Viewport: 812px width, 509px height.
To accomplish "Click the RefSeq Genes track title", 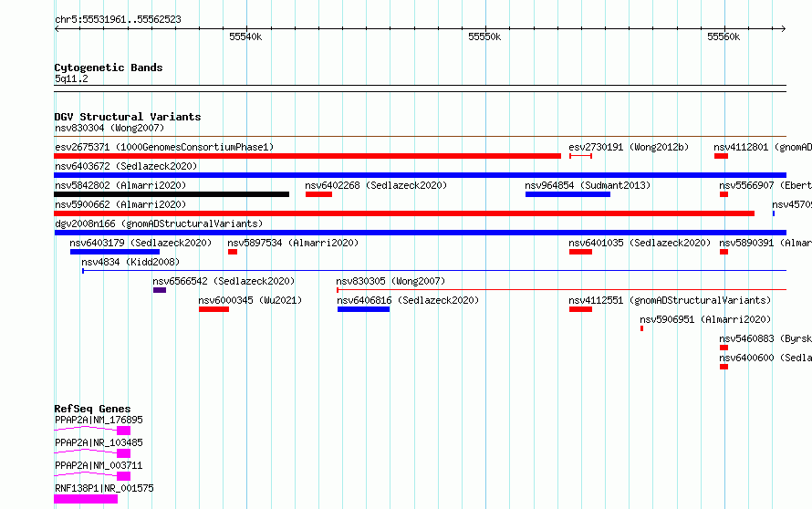I will (92, 409).
